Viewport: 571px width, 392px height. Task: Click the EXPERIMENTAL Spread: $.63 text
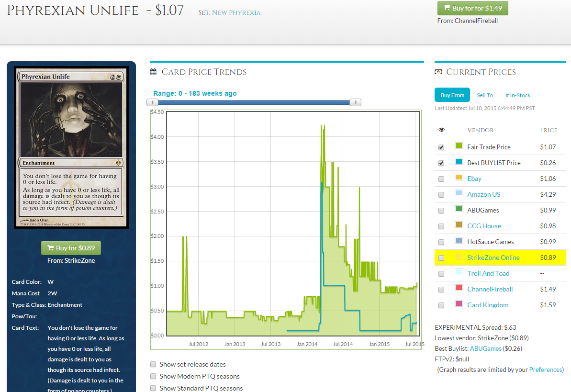click(x=475, y=327)
